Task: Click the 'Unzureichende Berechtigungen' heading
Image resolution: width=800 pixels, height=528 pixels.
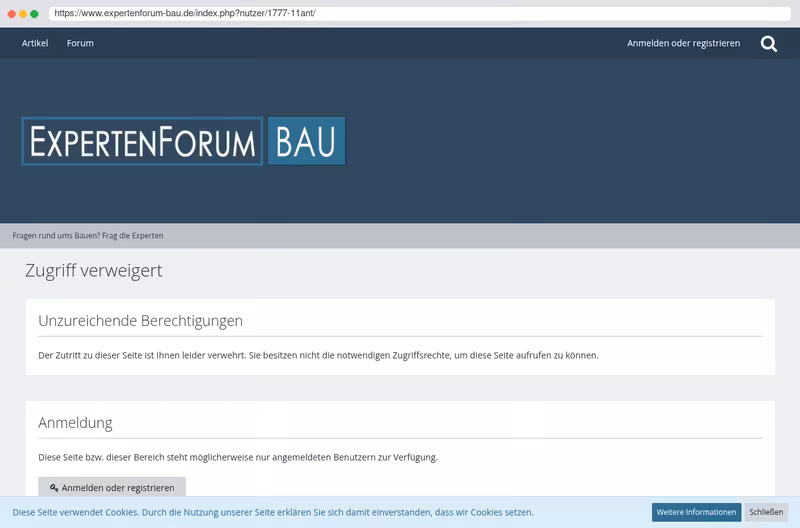Action: pyautogui.click(x=140, y=321)
